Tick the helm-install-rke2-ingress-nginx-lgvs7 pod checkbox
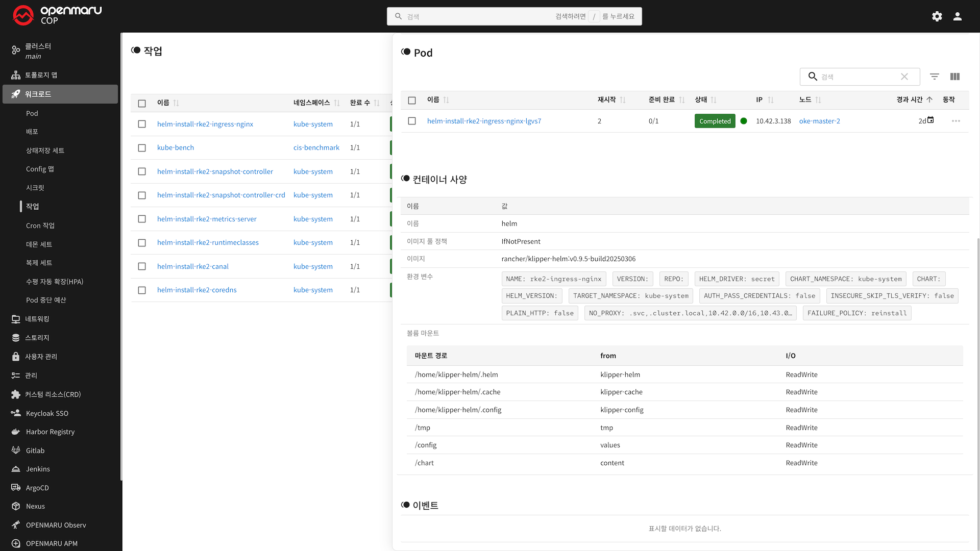The image size is (980, 551). [412, 121]
